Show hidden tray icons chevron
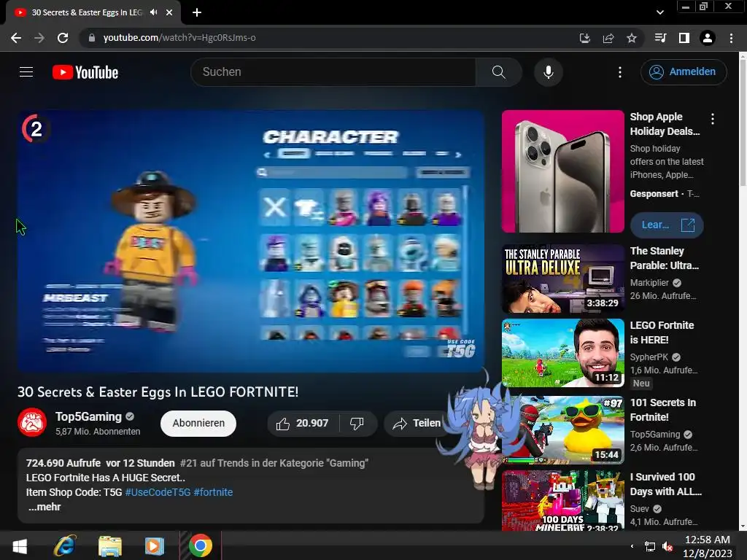Screen dimensions: 747x560 coord(632,546)
